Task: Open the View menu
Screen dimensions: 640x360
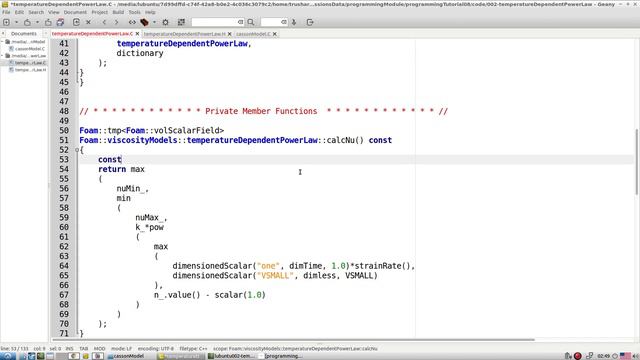Action: 54,12
